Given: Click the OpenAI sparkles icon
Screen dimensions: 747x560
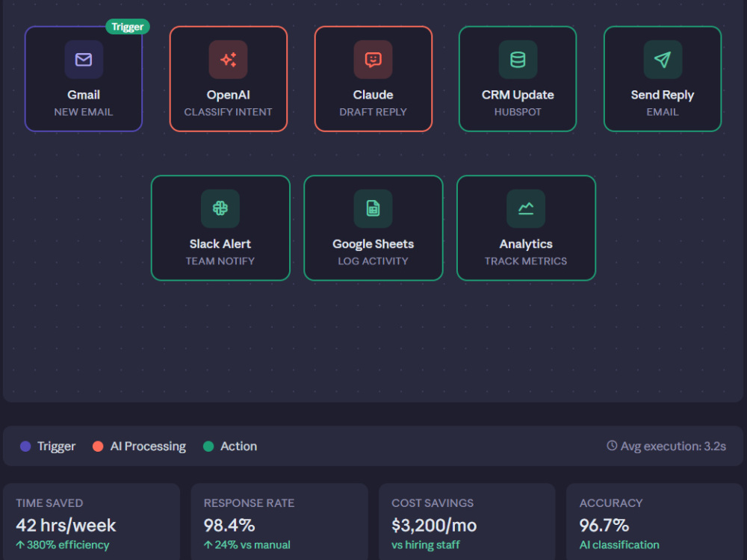Looking at the screenshot, I should (x=228, y=60).
